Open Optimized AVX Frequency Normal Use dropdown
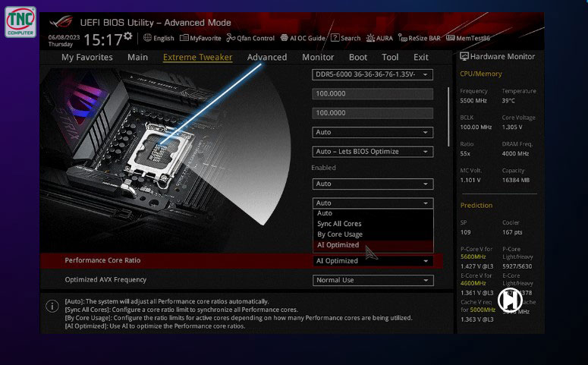This screenshot has height=365, width=588. (x=373, y=280)
